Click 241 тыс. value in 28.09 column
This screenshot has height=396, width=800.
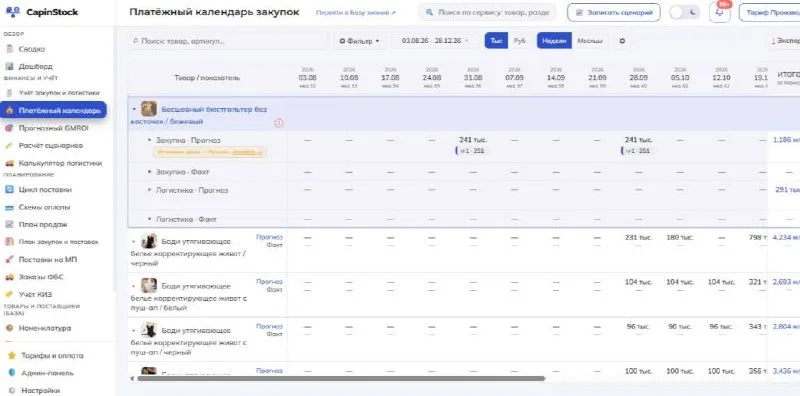click(x=639, y=140)
